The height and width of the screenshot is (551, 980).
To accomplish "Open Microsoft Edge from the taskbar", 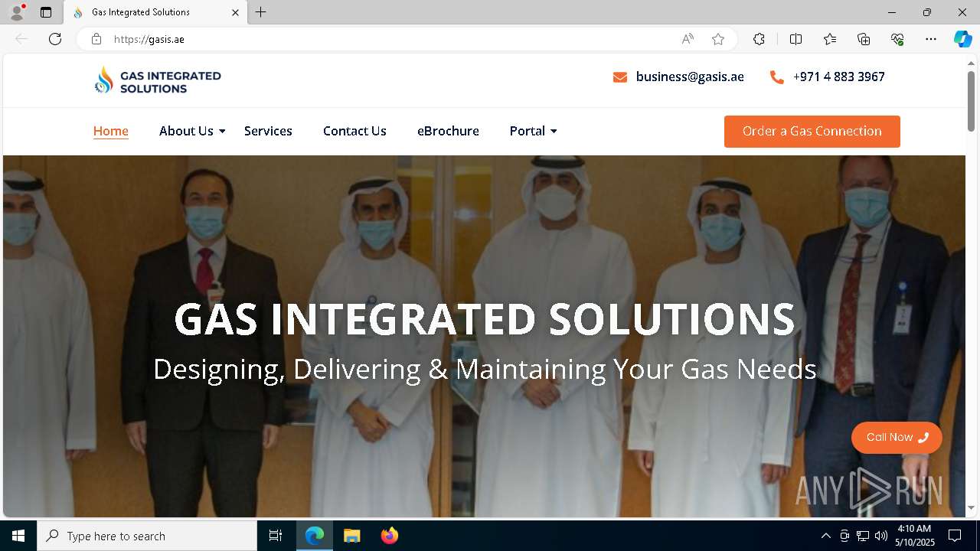I will [315, 536].
